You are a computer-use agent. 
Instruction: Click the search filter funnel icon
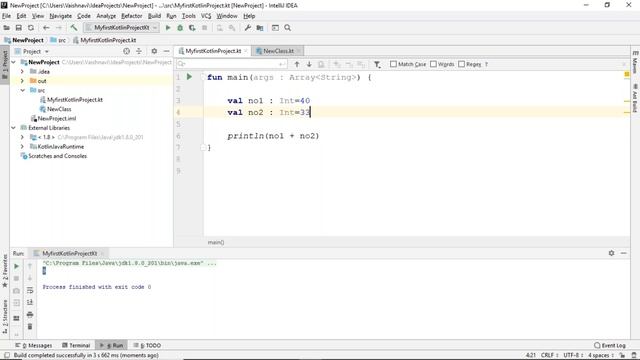pos(377,64)
